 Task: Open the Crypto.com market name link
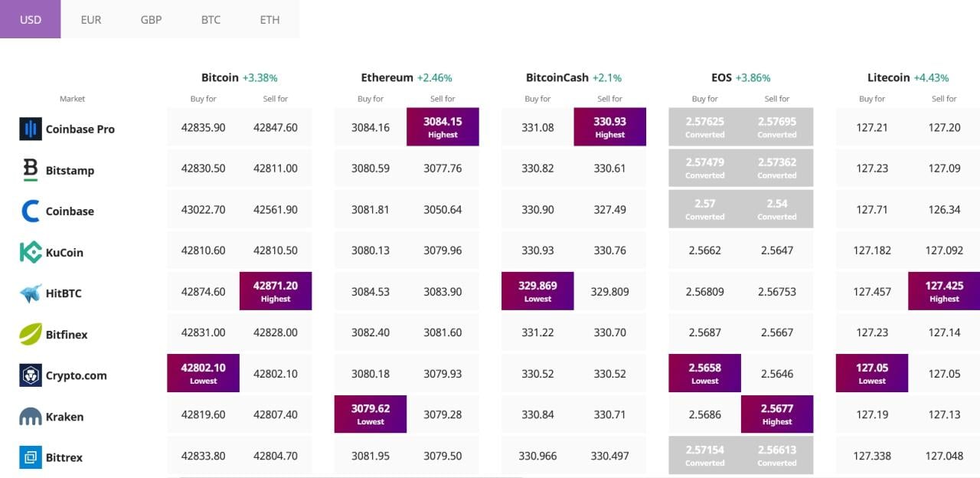pos(77,375)
